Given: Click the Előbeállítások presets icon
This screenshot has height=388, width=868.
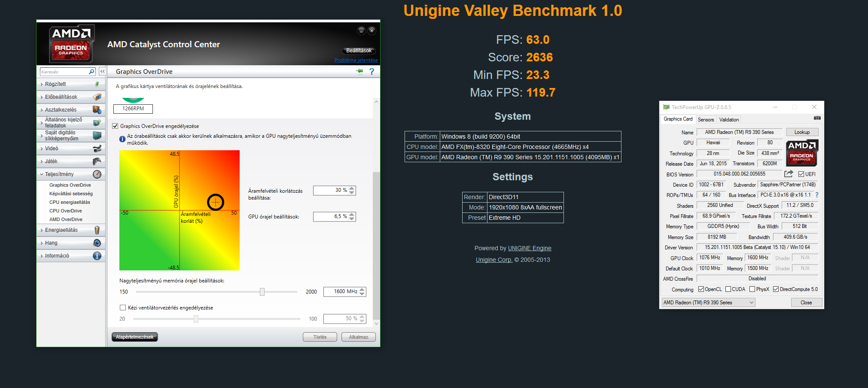Looking at the screenshot, I should (x=97, y=97).
